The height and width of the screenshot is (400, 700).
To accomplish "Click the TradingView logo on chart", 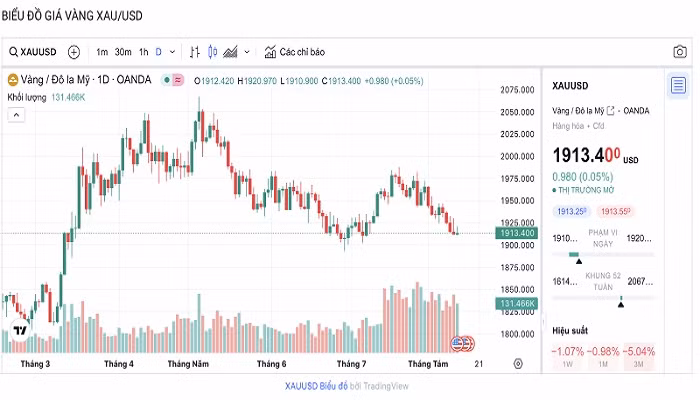I will tap(20, 332).
